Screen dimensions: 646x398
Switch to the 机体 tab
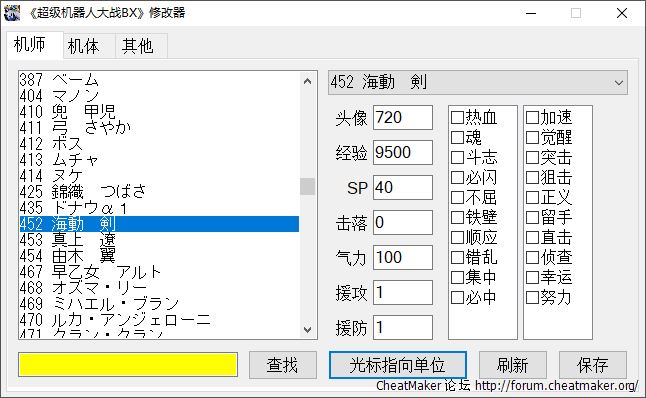[x=84, y=46]
